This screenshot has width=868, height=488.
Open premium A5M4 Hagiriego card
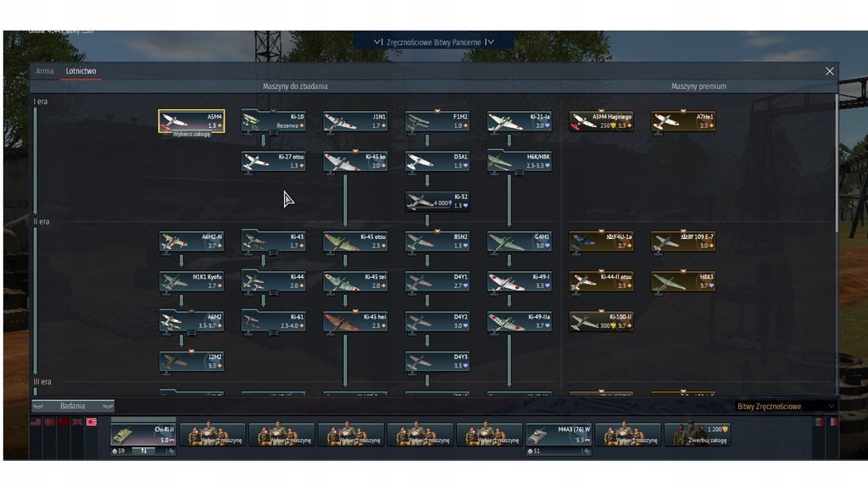coord(601,120)
